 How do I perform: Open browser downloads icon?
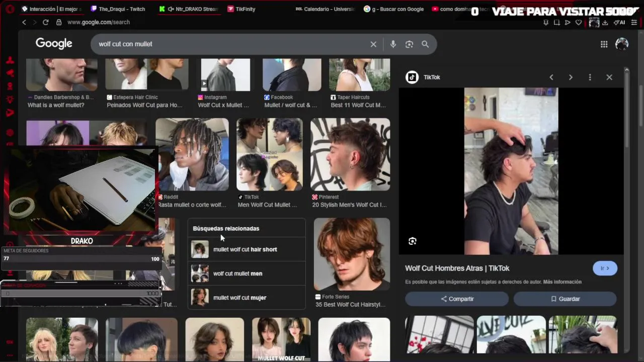(x=605, y=22)
